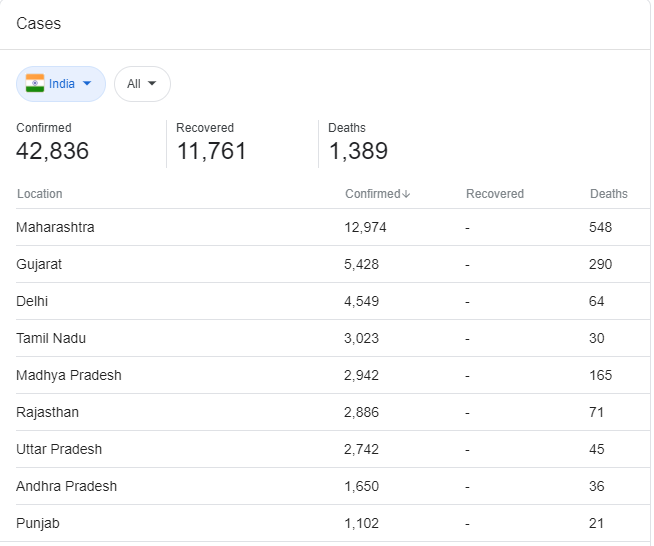The width and height of the screenshot is (654, 546).
Task: Click the arrow next to India
Action: [87, 83]
